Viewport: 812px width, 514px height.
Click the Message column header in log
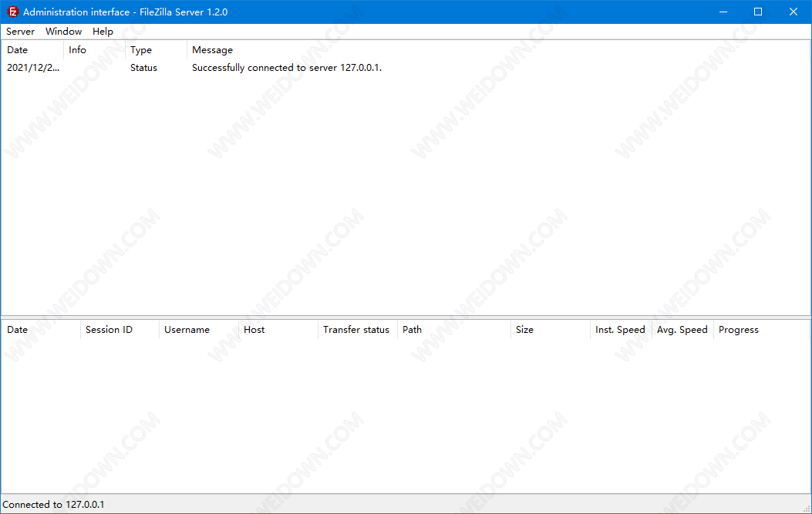click(497, 49)
